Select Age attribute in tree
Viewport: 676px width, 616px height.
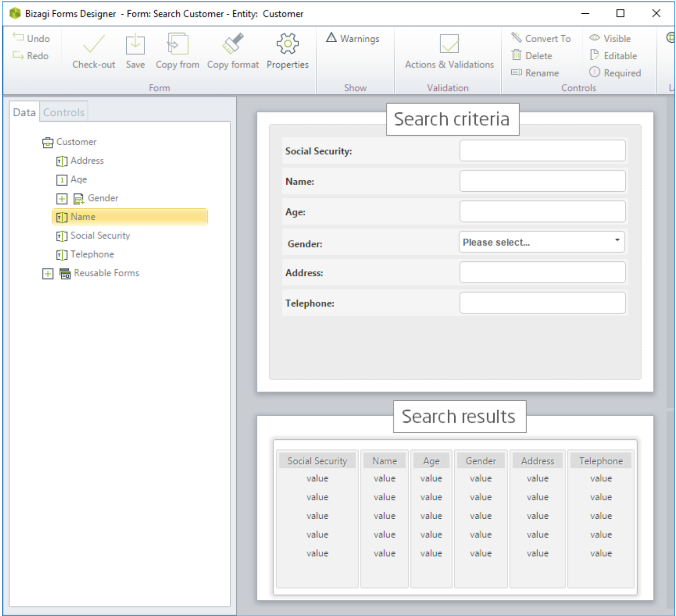72,179
